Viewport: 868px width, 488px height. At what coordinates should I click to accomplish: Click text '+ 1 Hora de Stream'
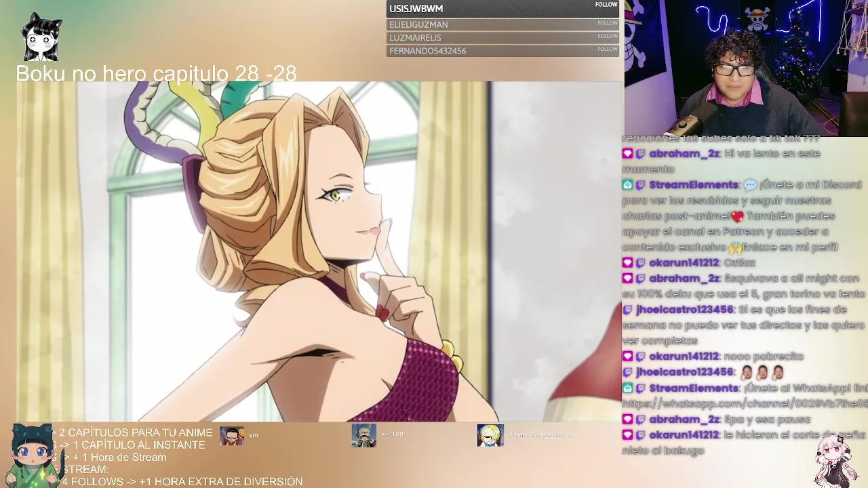119,457
